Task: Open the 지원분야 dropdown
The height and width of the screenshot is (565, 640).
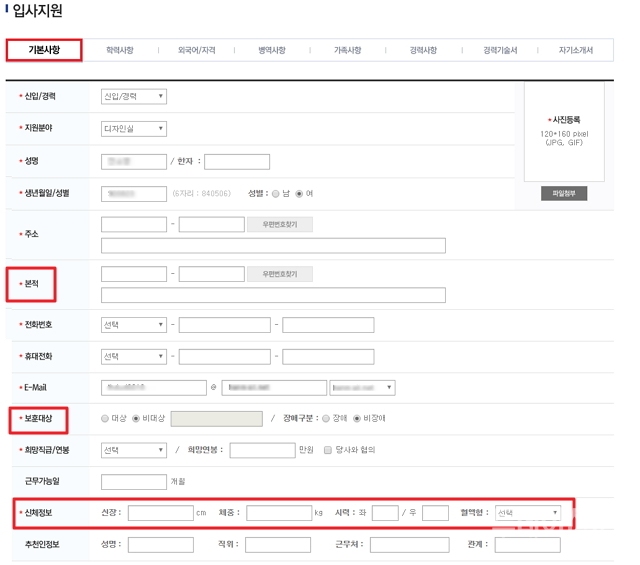Action: tap(134, 129)
